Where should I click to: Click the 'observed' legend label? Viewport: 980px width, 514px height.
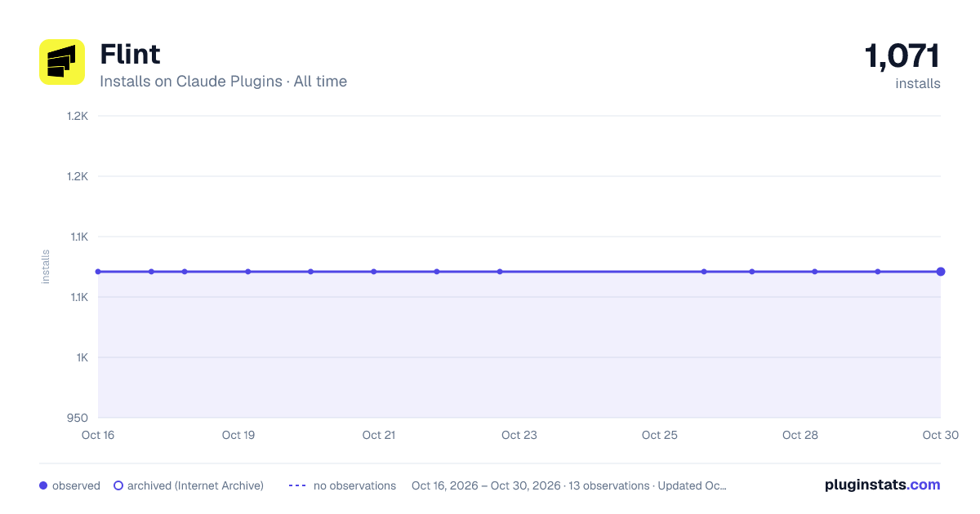coord(76,485)
